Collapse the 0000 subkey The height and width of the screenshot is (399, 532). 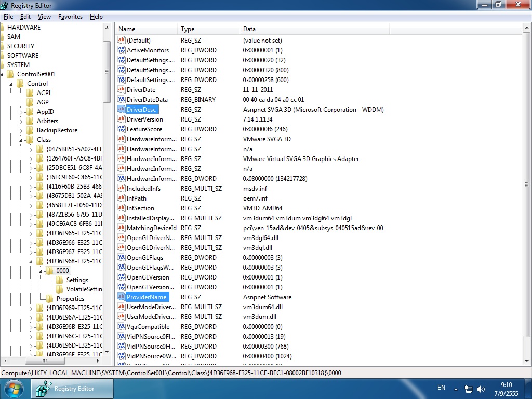(x=41, y=271)
